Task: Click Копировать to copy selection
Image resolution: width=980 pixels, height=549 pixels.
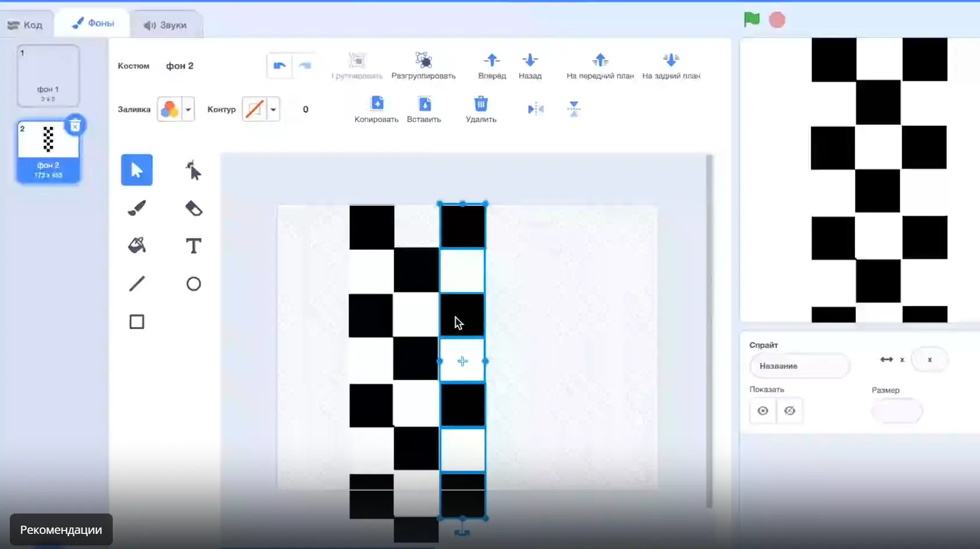Action: tap(377, 109)
